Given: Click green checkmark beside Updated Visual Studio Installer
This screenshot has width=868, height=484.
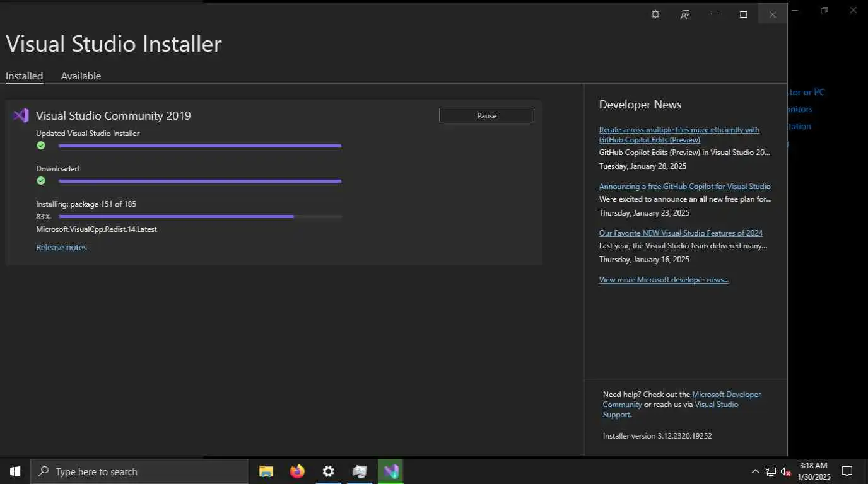Looking at the screenshot, I should point(41,146).
